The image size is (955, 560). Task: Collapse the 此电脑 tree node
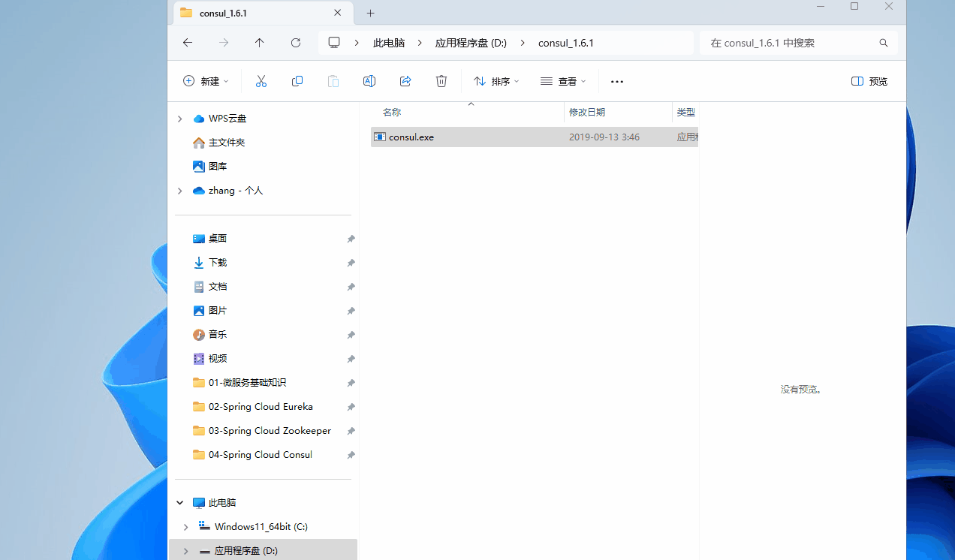click(179, 503)
